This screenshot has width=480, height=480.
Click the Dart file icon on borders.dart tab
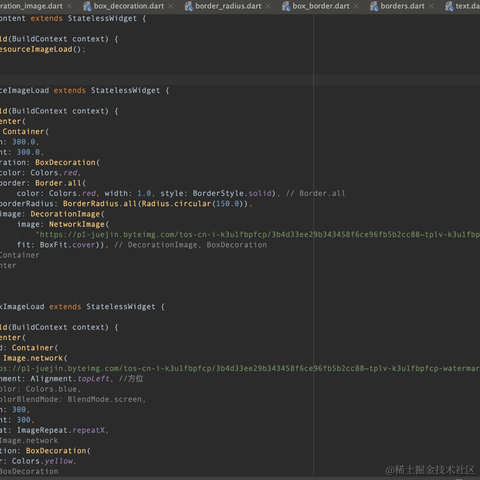[374, 6]
